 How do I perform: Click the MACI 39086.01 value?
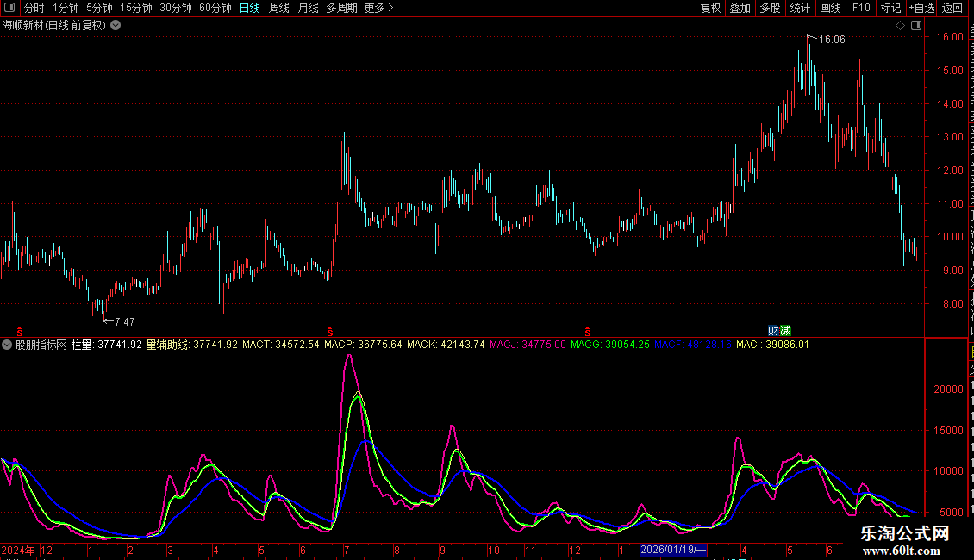pos(773,345)
